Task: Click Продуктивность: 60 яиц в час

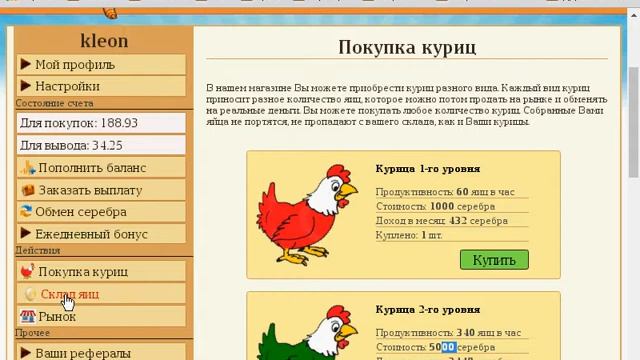Action: [x=445, y=192]
